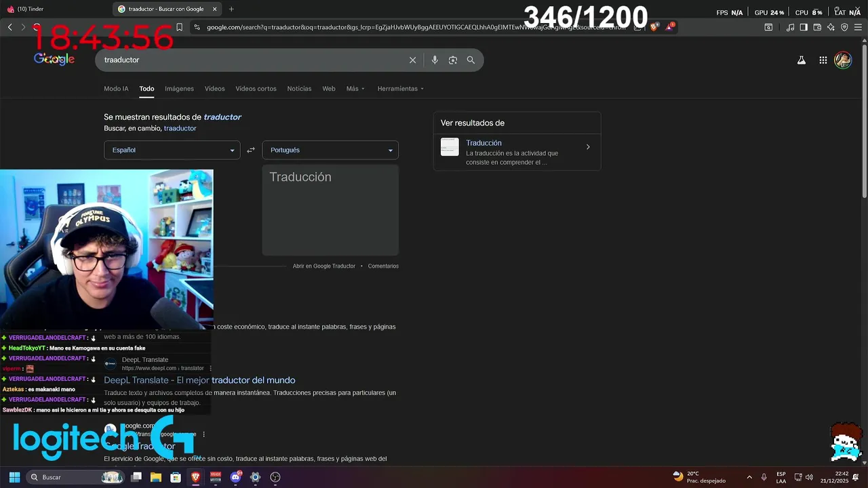Swap the translation languages
Screen dimensions: 868x488
pos(251,150)
